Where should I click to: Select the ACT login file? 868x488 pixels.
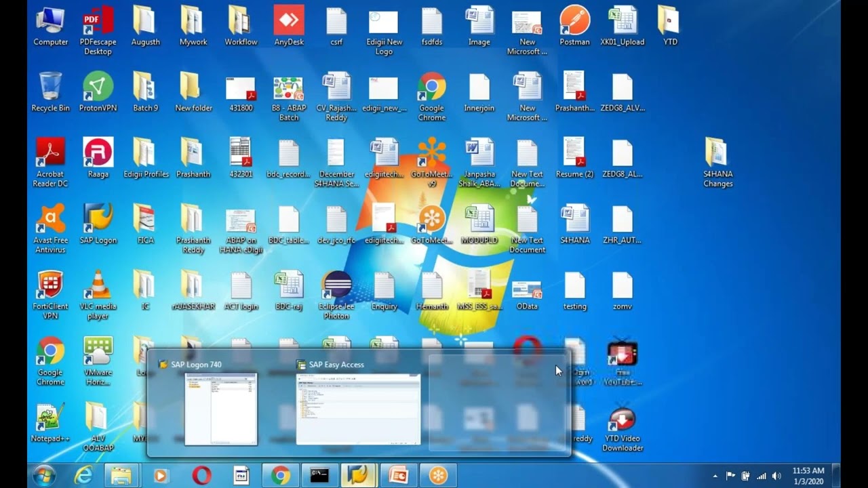tap(241, 291)
